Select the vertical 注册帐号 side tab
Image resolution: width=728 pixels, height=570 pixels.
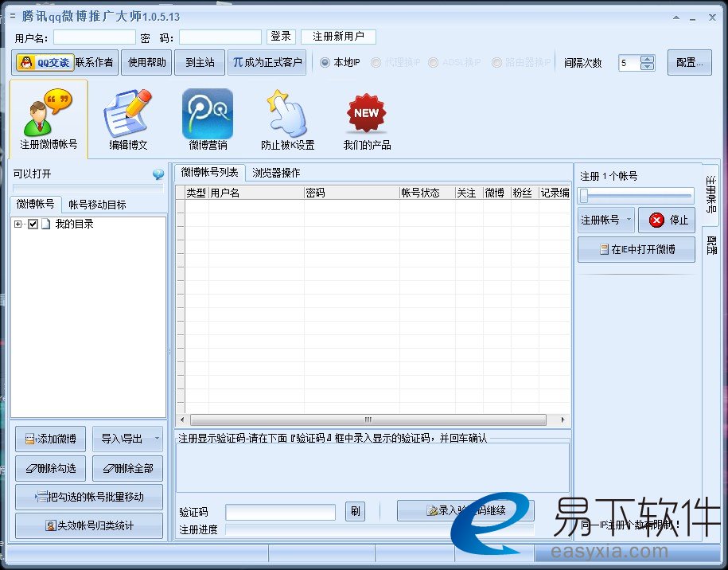pos(710,195)
